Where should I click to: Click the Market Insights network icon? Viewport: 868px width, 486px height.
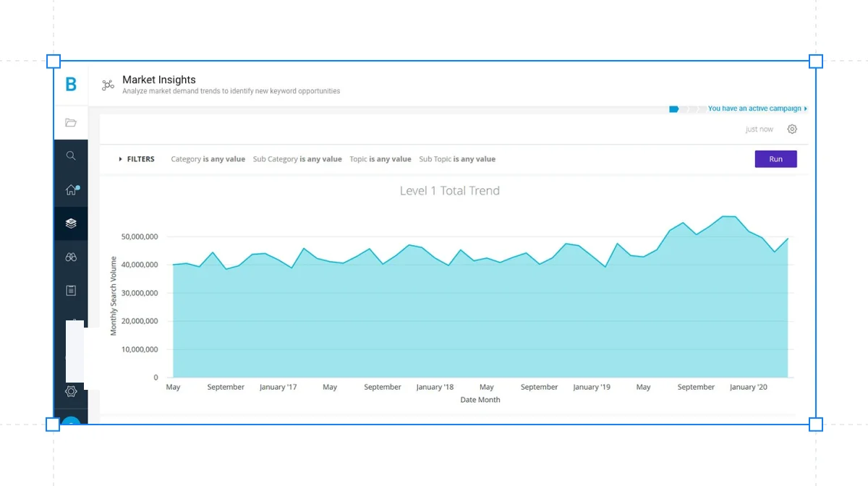[108, 85]
